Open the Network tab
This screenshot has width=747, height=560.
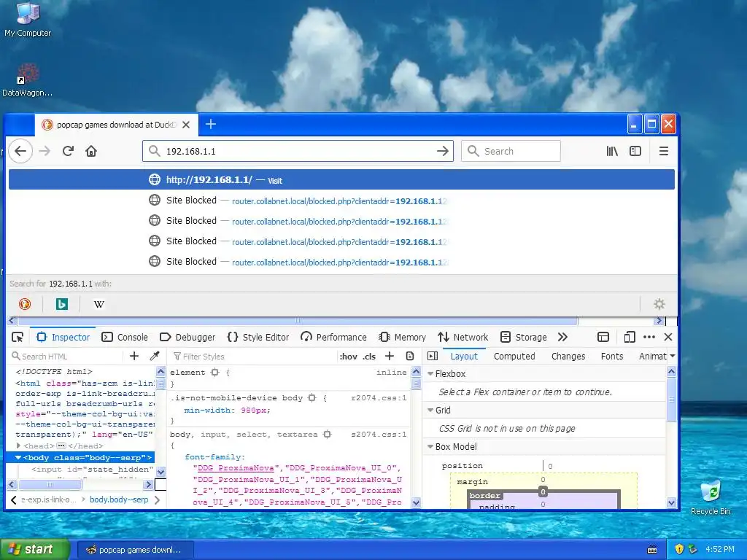click(463, 337)
